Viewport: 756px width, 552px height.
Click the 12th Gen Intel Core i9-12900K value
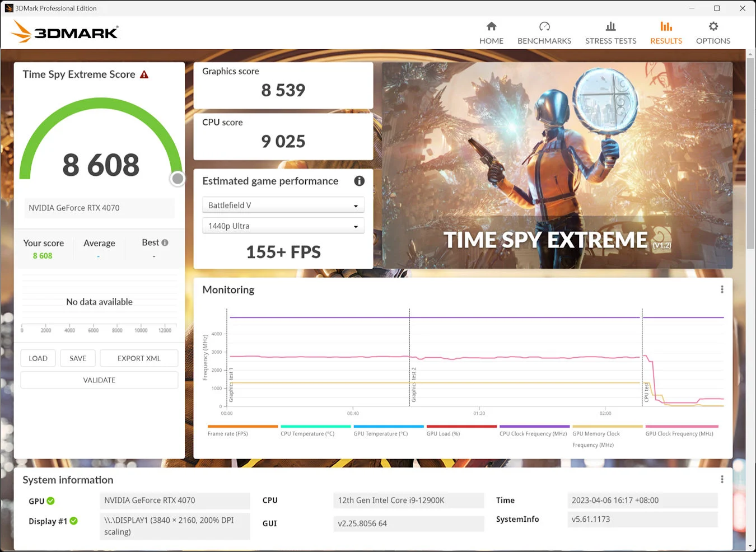408,500
